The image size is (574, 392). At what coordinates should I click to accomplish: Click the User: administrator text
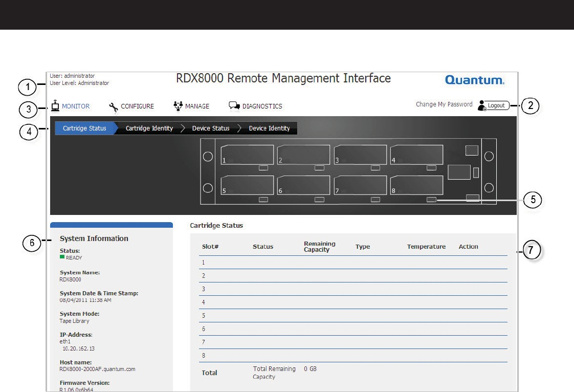(72, 76)
